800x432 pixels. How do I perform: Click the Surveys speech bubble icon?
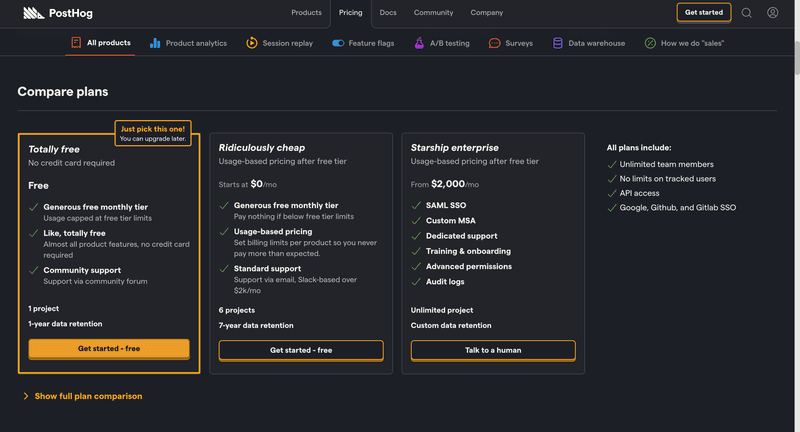(x=494, y=43)
